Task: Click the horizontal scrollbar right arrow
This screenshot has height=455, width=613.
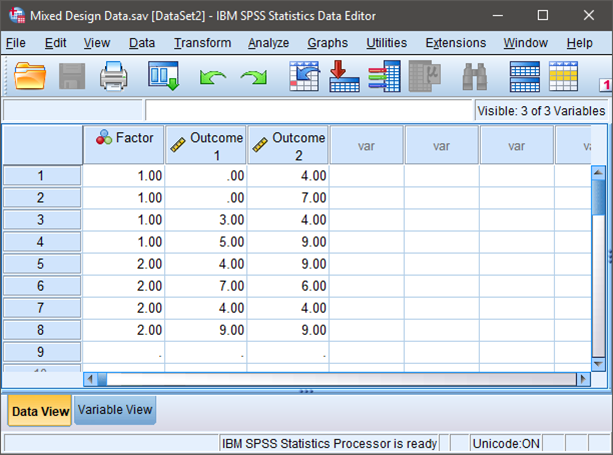Action: (x=583, y=379)
